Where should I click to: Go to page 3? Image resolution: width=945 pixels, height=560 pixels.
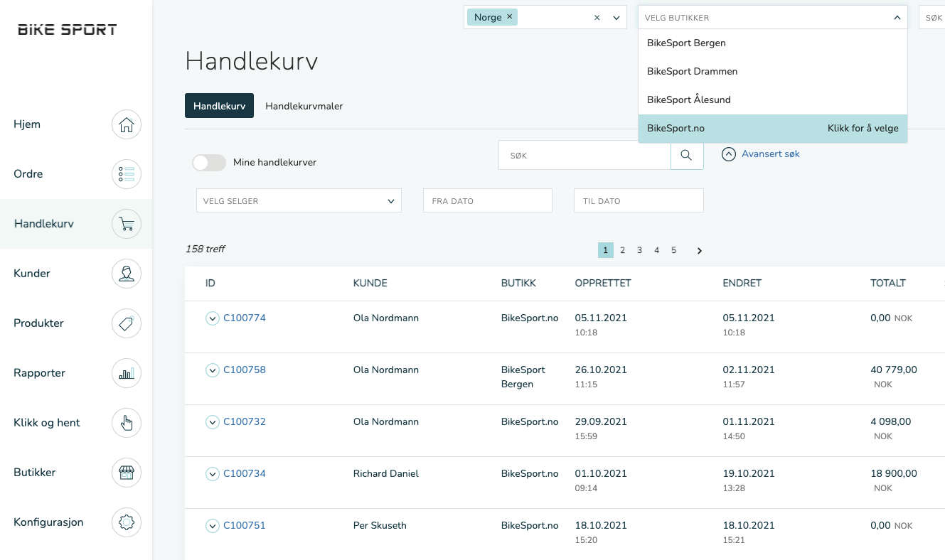tap(639, 250)
